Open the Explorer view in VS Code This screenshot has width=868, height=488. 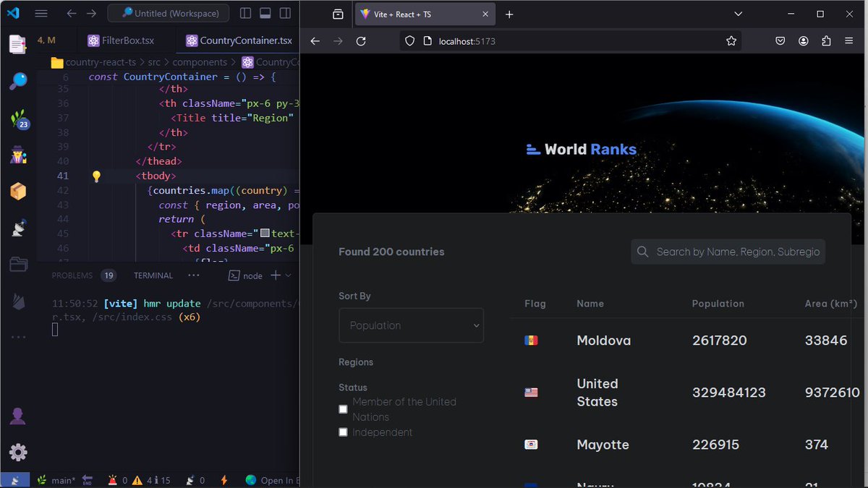click(x=17, y=45)
